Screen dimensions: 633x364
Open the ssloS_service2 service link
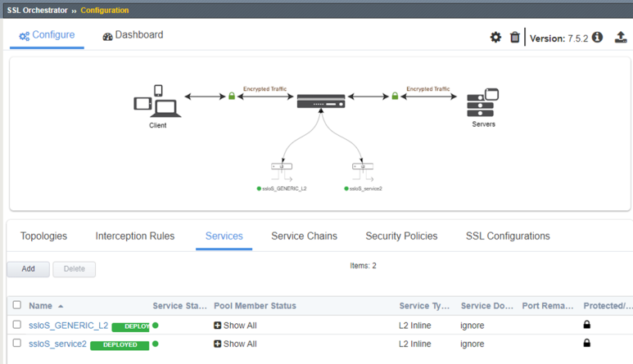57,344
